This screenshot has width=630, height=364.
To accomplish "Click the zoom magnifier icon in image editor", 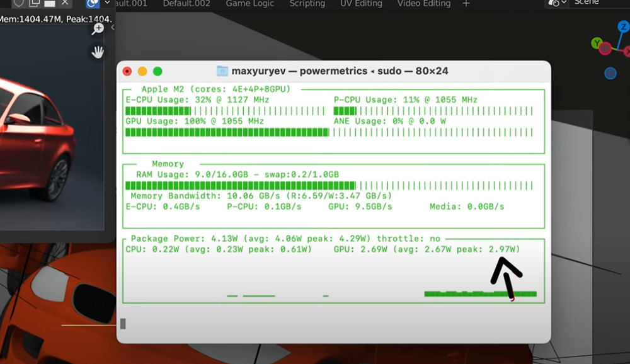I will [x=98, y=28].
